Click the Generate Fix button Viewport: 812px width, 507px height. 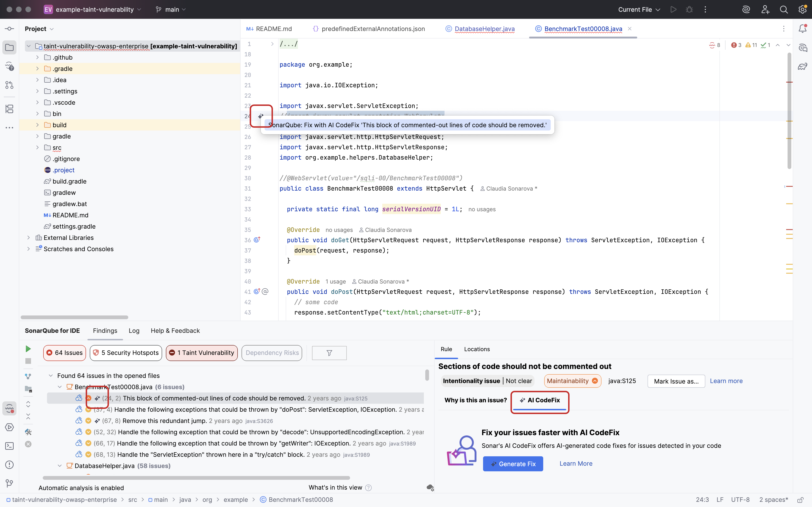513,464
